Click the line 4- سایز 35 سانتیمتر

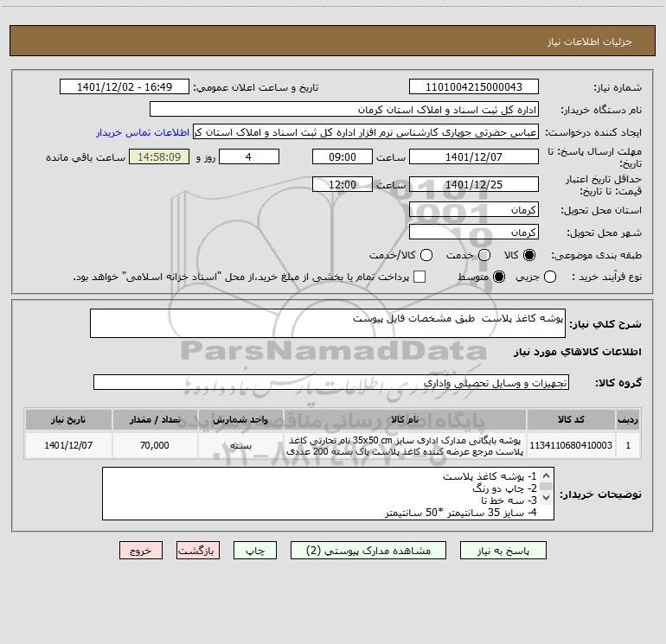click(x=461, y=513)
